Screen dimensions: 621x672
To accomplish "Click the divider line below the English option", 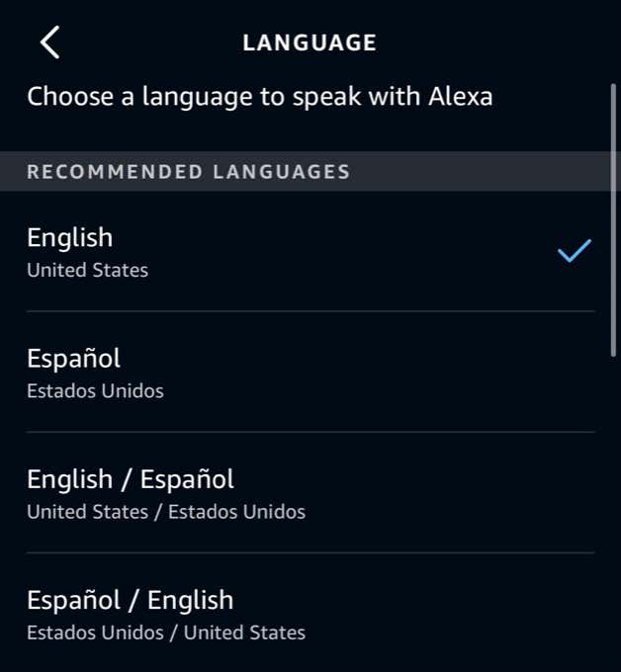I will [x=310, y=311].
